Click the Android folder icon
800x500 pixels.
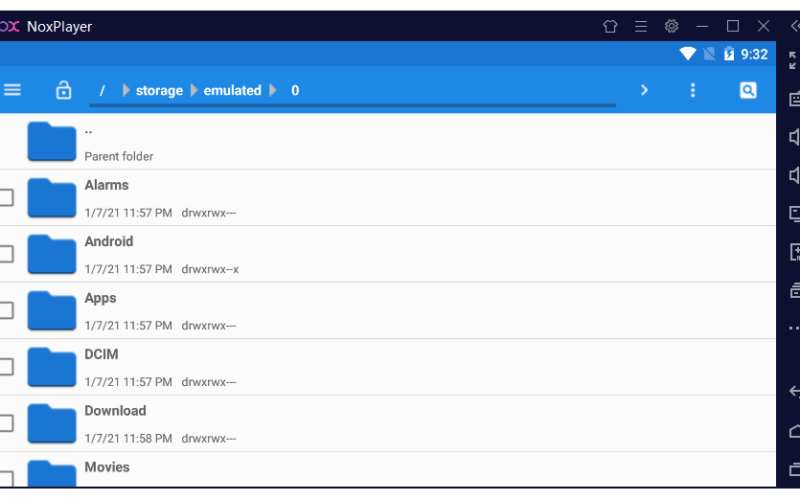click(x=52, y=254)
